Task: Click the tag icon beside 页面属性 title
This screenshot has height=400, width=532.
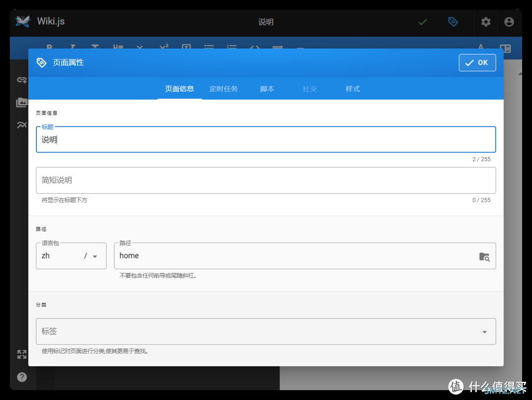Action: [41, 62]
